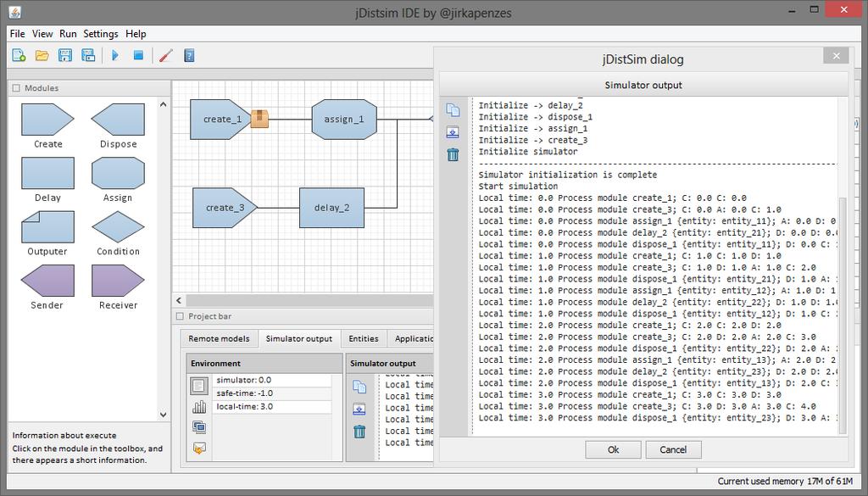This screenshot has height=496, width=868.
Task: Click the Save All toolbar icon
Action: point(88,55)
